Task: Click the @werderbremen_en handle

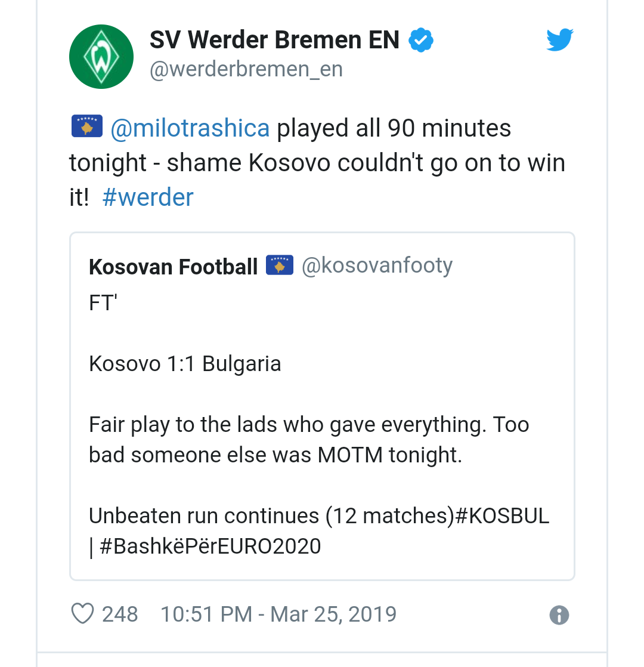Action: pyautogui.click(x=246, y=69)
